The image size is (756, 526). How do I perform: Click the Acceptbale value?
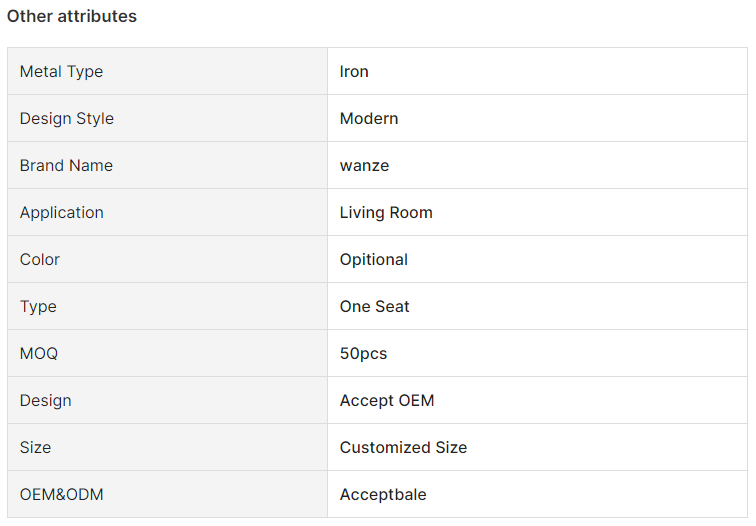(383, 495)
